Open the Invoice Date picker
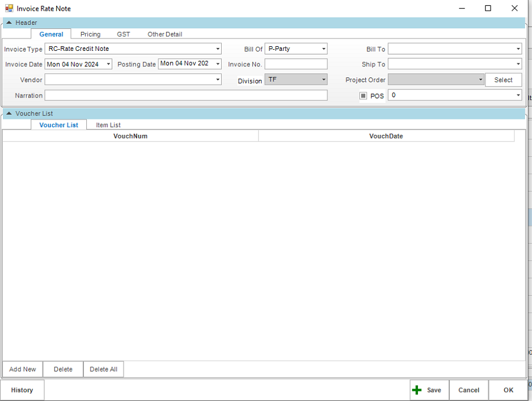This screenshot has width=532, height=401. pos(108,64)
